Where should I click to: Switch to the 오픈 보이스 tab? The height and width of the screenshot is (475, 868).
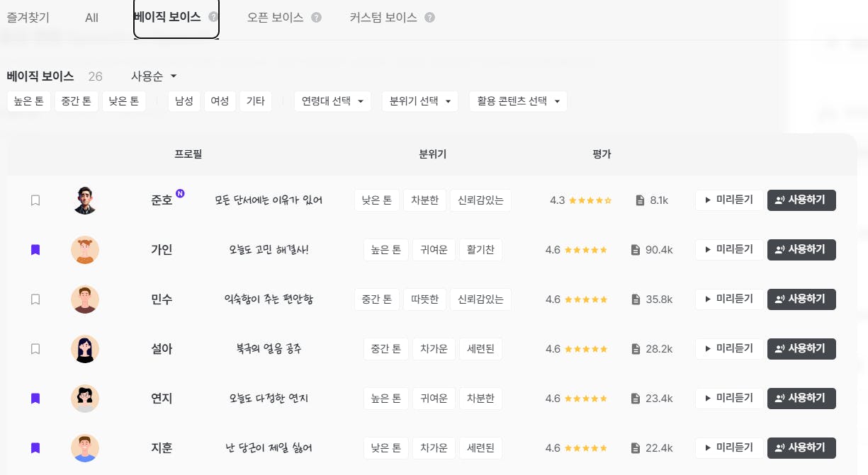click(x=276, y=18)
